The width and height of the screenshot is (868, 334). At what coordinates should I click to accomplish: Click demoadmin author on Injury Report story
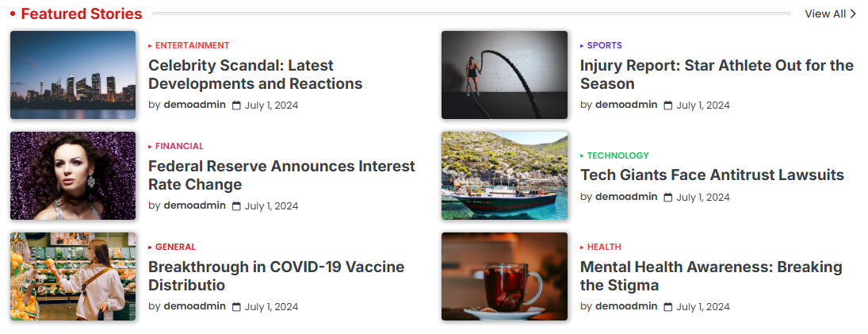pyautogui.click(x=626, y=105)
